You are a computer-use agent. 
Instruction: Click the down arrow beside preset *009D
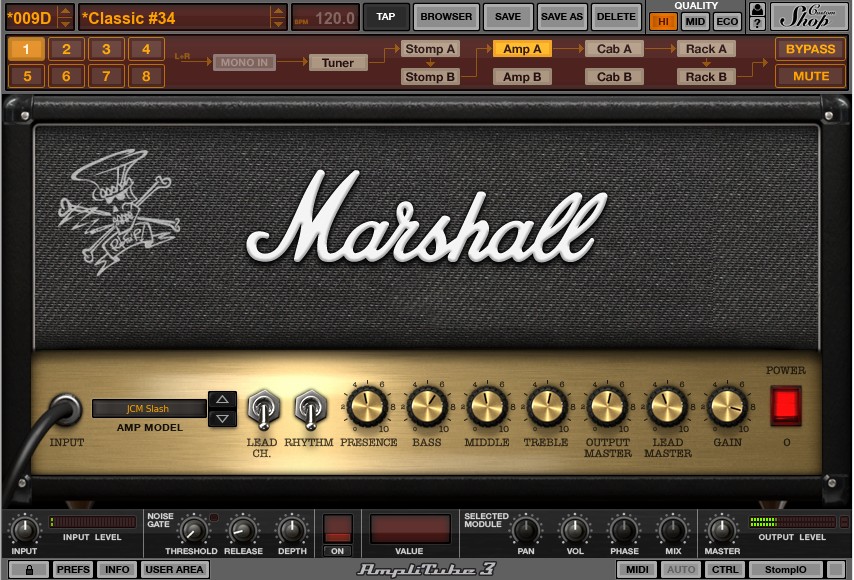coord(65,24)
